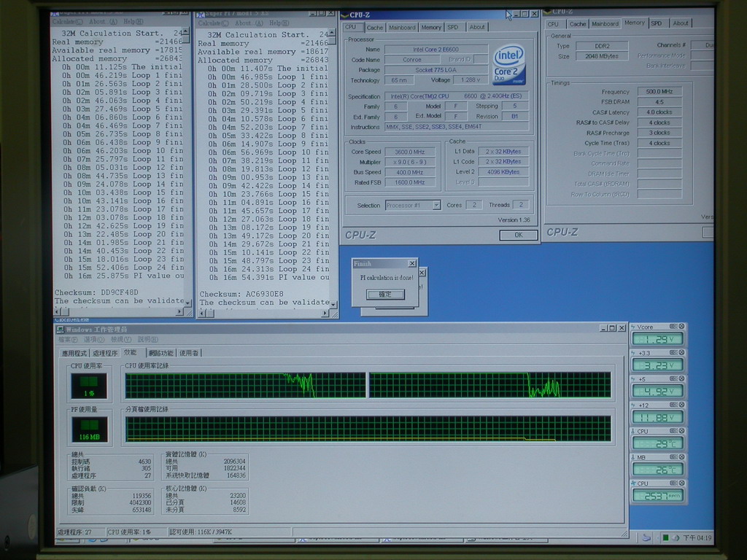Close the CPU fan RPM widget

pos(682,483)
